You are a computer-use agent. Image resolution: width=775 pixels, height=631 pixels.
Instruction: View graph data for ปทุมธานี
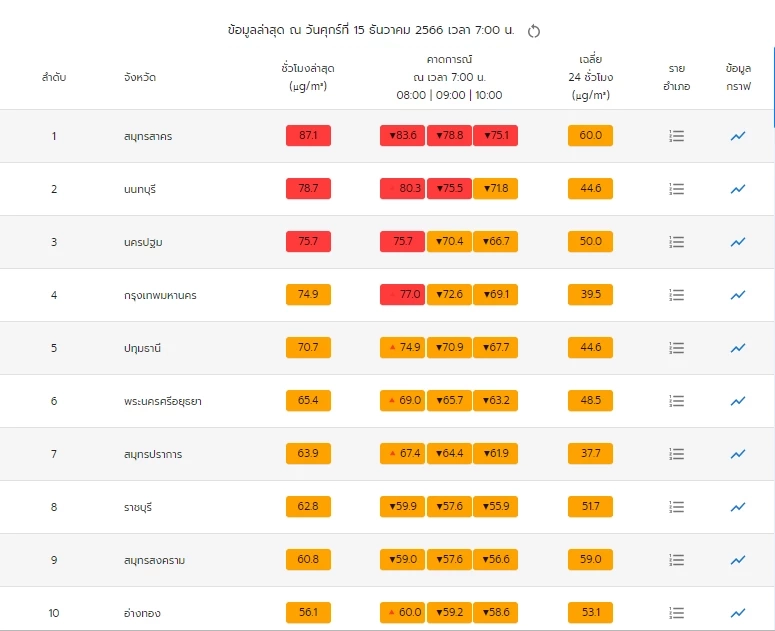[738, 348]
